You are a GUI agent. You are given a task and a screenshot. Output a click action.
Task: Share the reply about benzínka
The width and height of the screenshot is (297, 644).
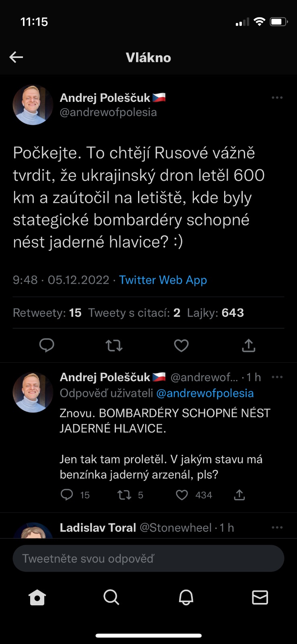tap(239, 495)
